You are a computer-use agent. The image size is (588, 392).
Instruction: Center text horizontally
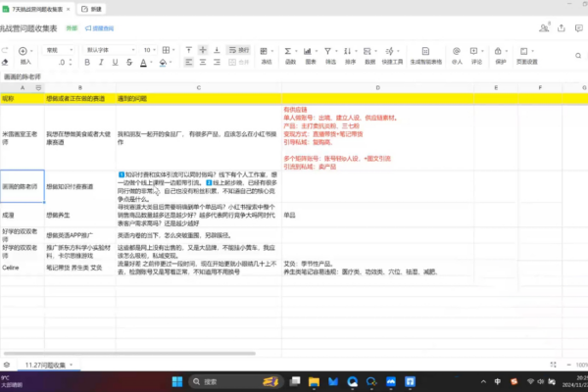(x=203, y=63)
